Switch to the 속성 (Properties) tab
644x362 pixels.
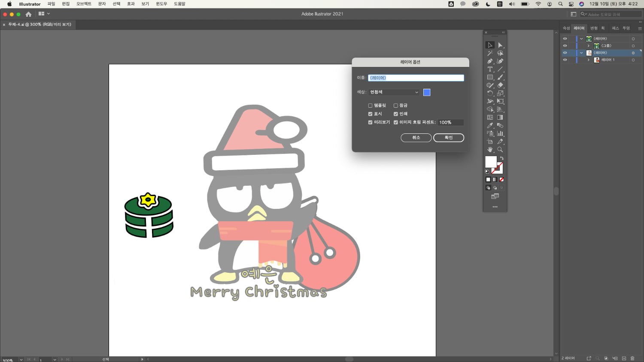click(x=566, y=28)
